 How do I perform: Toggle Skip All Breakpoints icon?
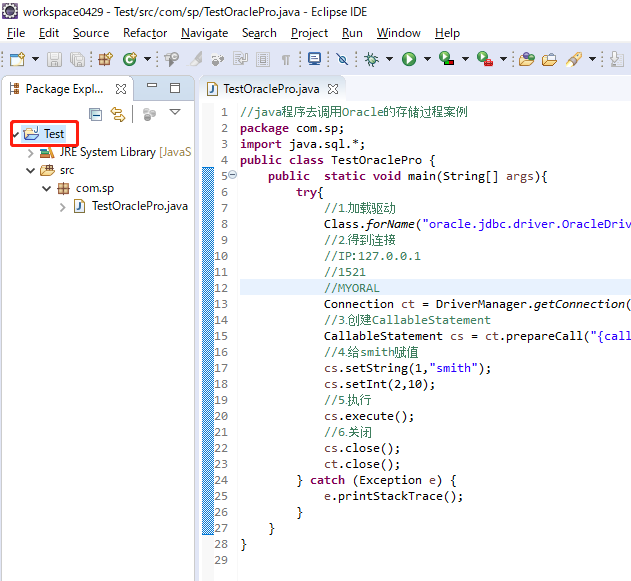point(342,60)
